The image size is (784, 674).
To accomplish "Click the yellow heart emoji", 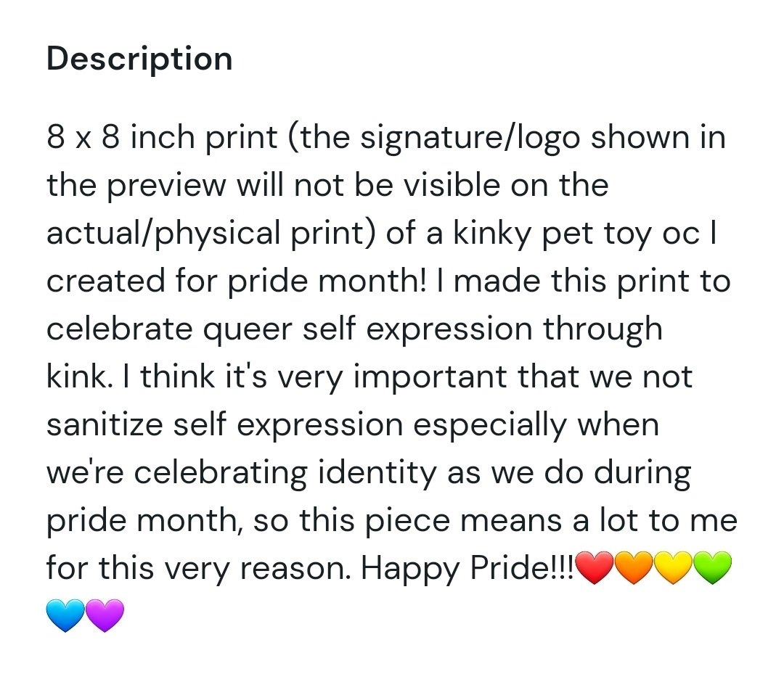I will pos(674,567).
